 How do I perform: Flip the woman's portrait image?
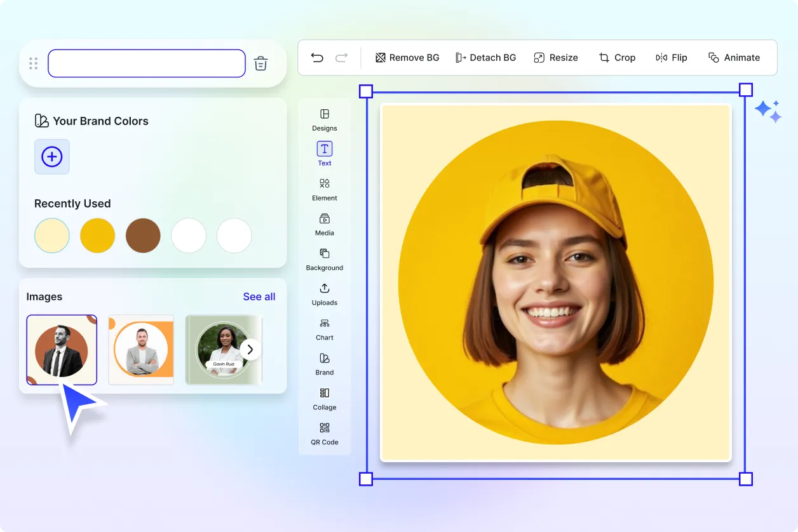pyautogui.click(x=672, y=57)
